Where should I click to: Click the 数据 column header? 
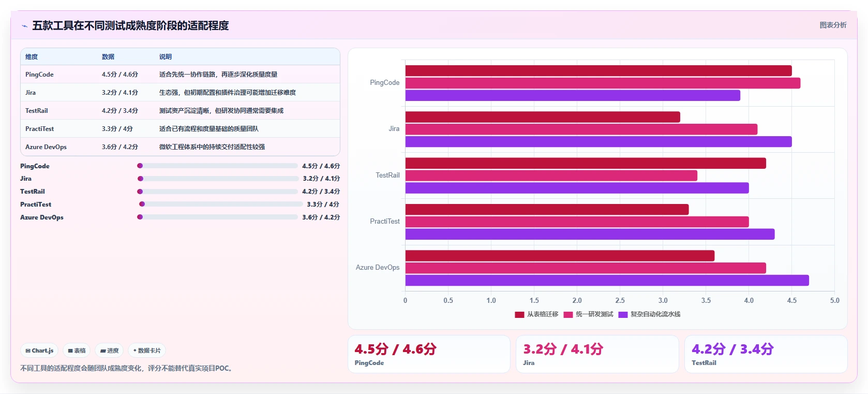(108, 57)
